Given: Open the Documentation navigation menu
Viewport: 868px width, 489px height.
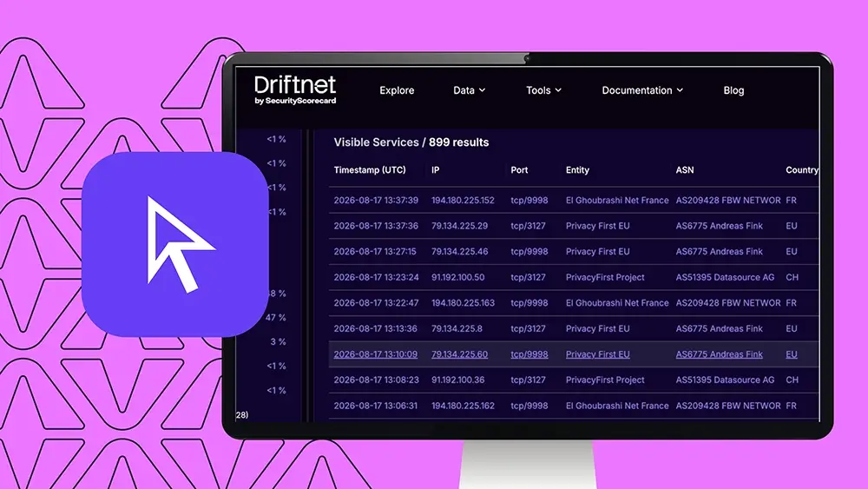Looking at the screenshot, I should coord(642,90).
